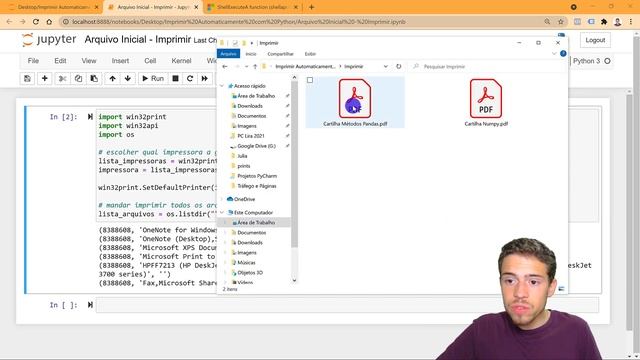Paste cells below icon in Jupyter toolbar

[x=94, y=78]
